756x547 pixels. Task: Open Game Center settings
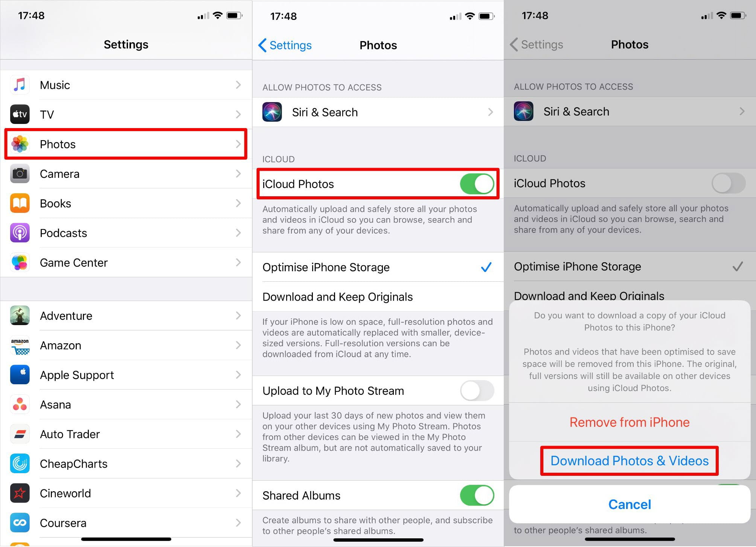point(126,263)
